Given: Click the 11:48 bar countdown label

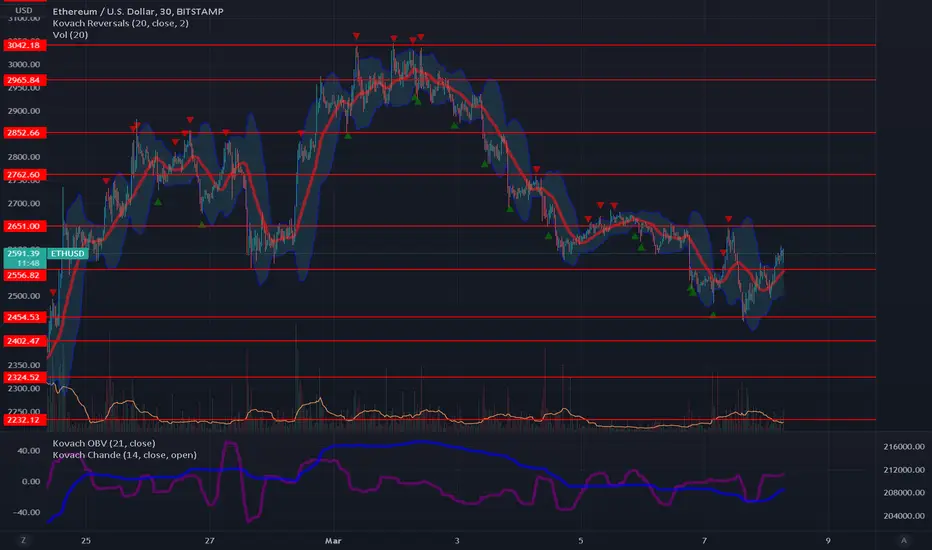Looking at the screenshot, I should pyautogui.click(x=28, y=263).
